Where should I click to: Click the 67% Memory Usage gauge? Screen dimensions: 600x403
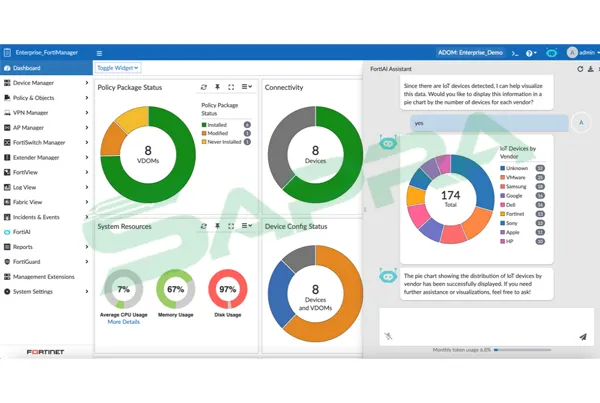pyautogui.click(x=176, y=289)
